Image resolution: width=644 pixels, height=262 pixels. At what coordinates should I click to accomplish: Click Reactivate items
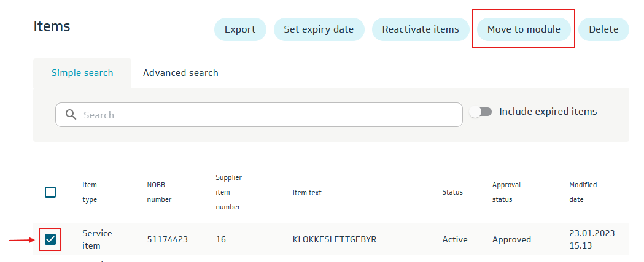pyautogui.click(x=420, y=29)
